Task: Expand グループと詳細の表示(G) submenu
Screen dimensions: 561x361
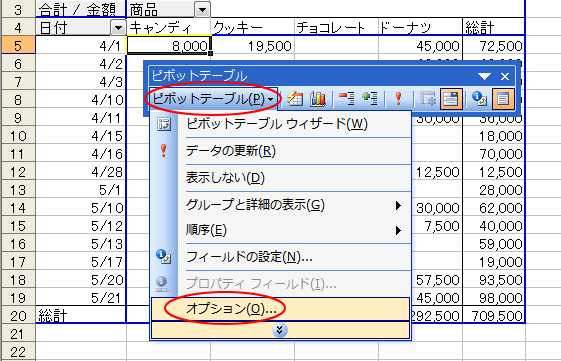Action: click(280, 205)
